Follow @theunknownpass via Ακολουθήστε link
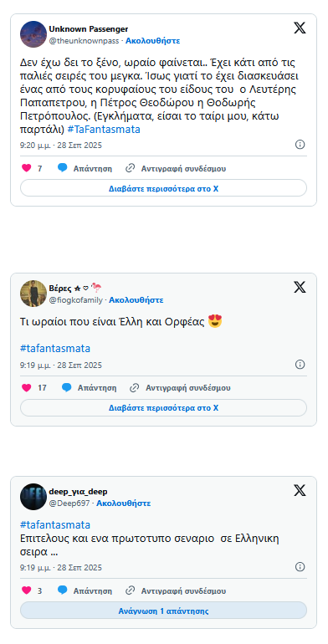Screen dimensions: 328x644 pos(152,41)
